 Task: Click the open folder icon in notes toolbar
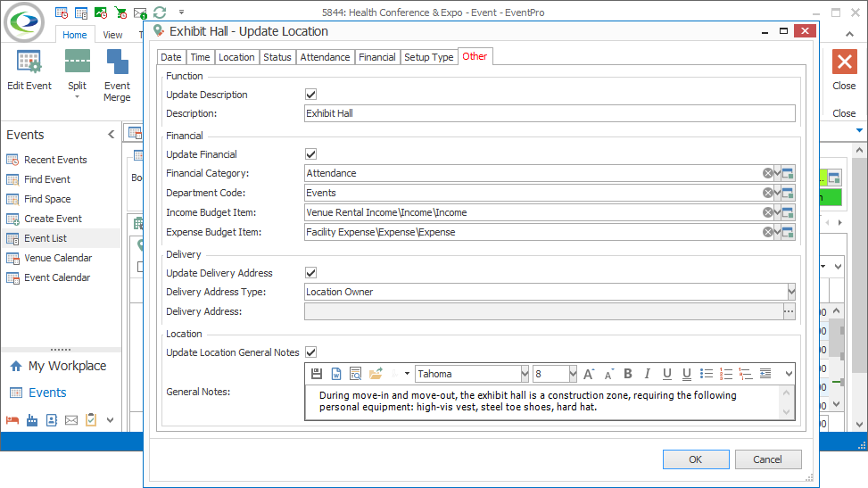(x=376, y=374)
